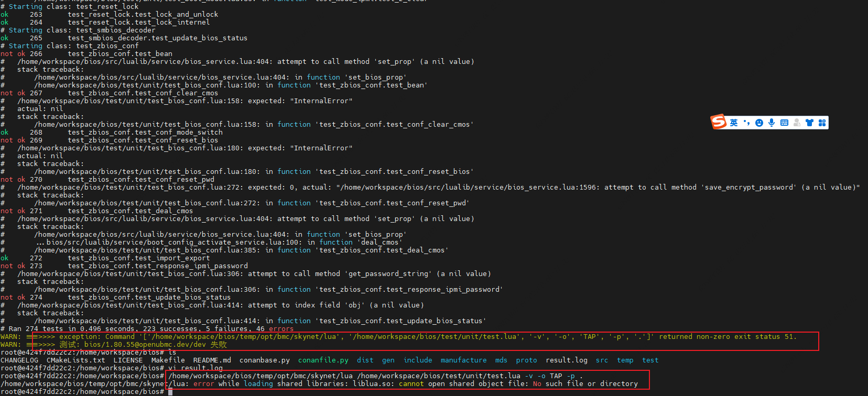Open the Sogou toolbox grid icon
Screen dimensions: 868x396
point(822,123)
